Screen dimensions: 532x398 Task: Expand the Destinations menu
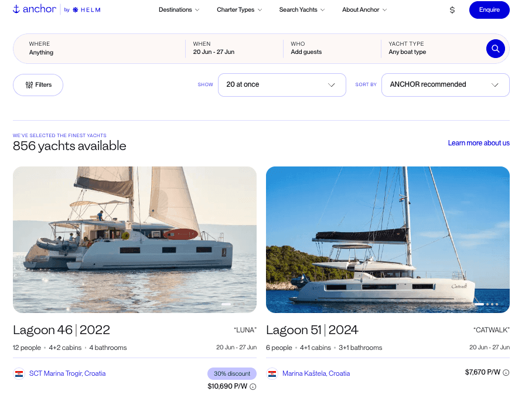(x=179, y=10)
